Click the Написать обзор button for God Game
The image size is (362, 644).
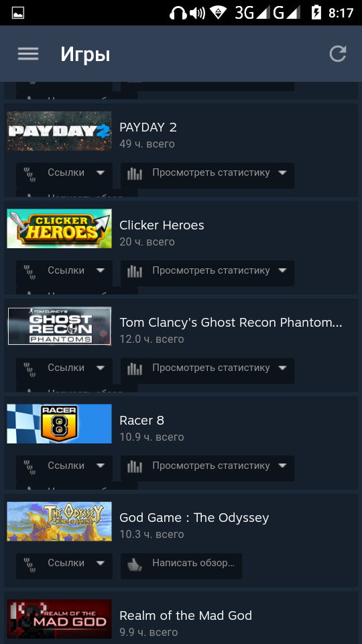click(182, 566)
